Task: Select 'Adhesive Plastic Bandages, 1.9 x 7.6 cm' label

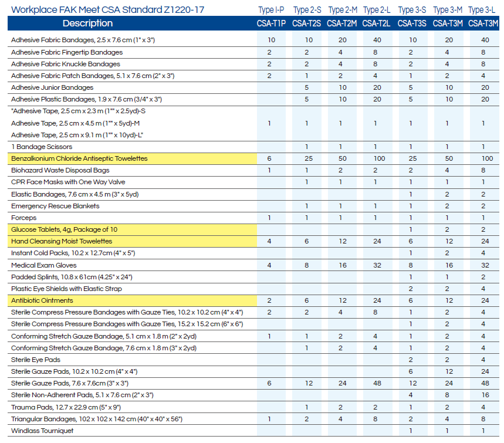Action: (86, 99)
